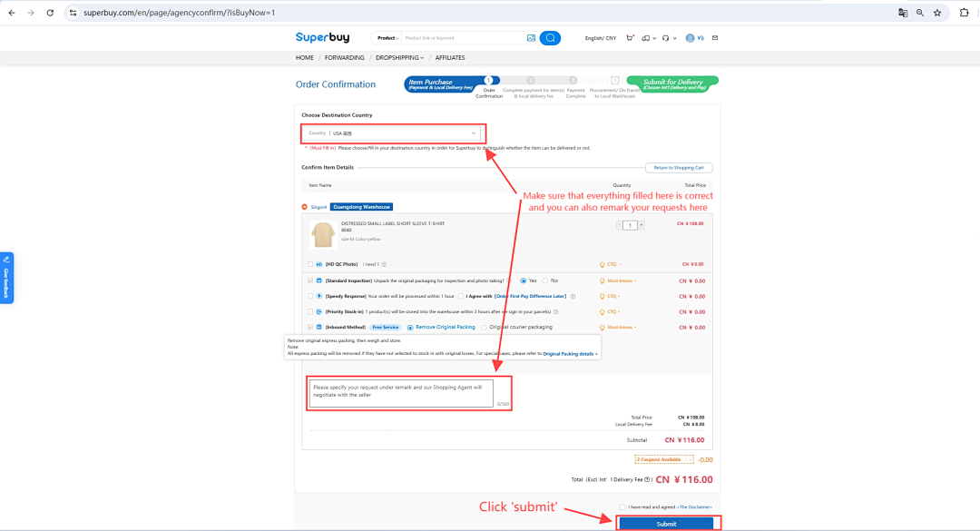The image size is (980, 531).
Task: Click the help icon after Pay Difference Later
Action: tap(573, 297)
